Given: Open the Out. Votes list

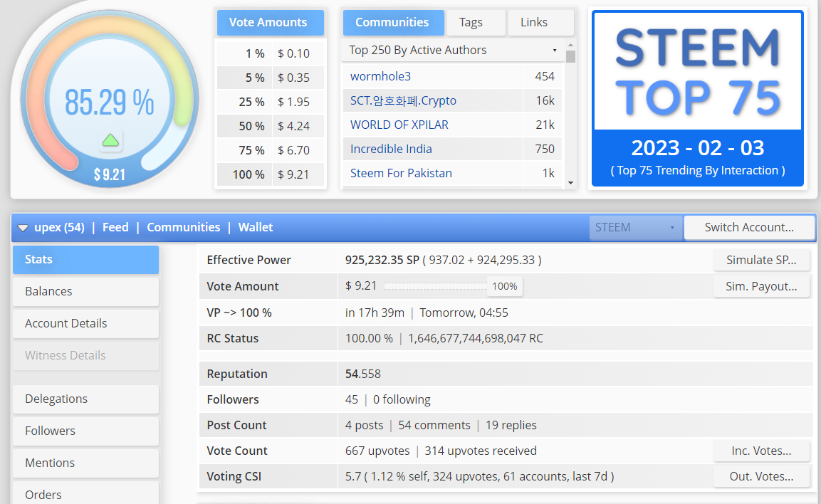Looking at the screenshot, I should (x=760, y=476).
